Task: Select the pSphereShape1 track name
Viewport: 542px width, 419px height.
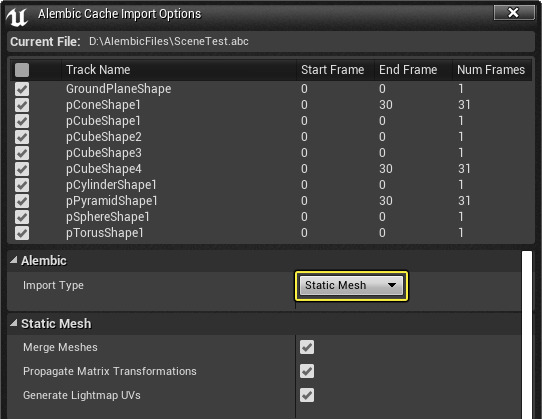Action: [108, 217]
